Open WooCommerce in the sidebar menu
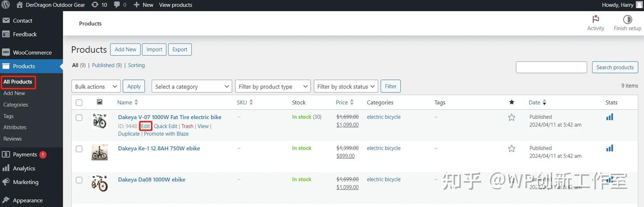The height and width of the screenshot is (207, 644). click(x=32, y=52)
